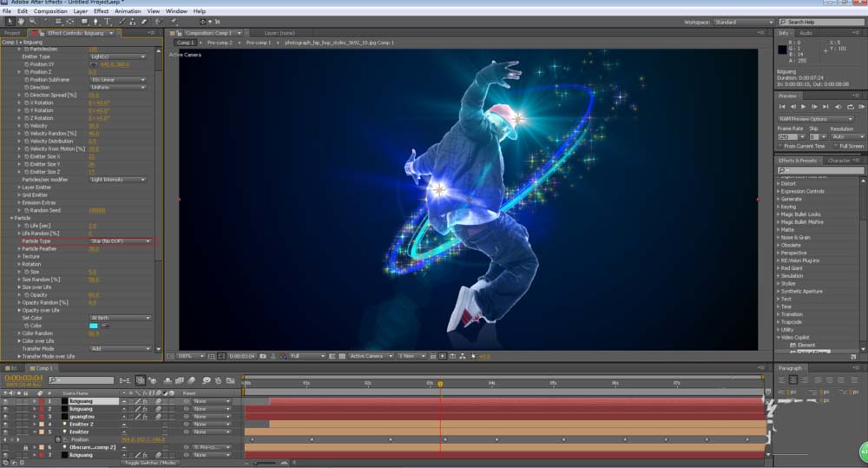Hide layer 3 guangtou with eye toggle
Viewport: 868px width, 468px height.
pyautogui.click(x=6, y=417)
